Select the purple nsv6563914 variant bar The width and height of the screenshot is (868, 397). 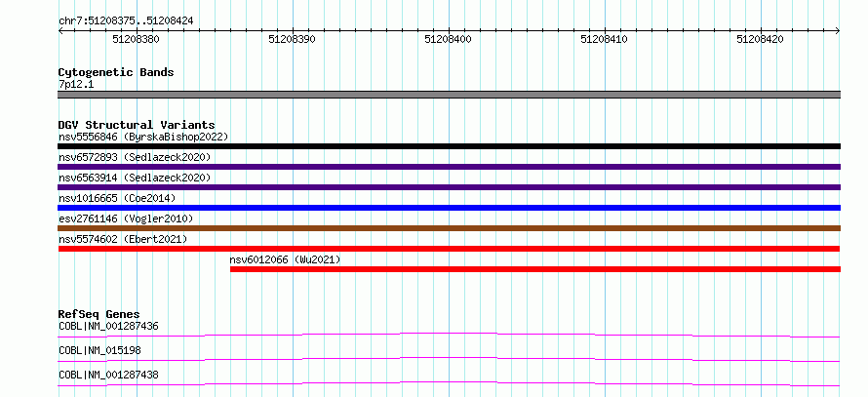tap(449, 187)
